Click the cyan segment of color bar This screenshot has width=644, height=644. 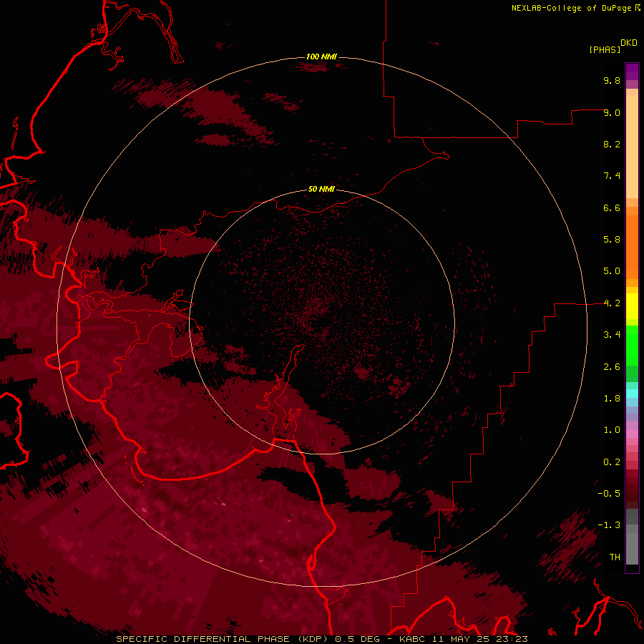point(632,394)
